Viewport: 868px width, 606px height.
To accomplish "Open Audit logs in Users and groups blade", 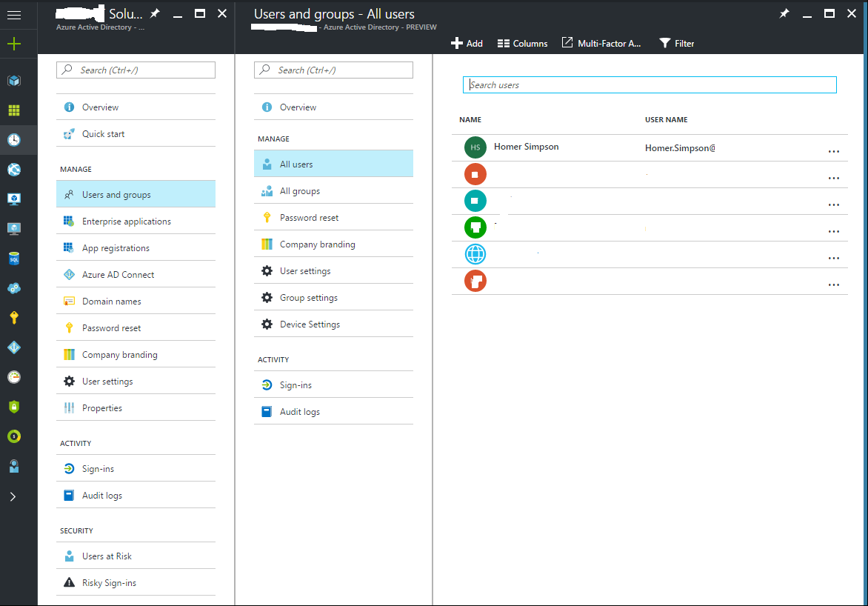I will point(333,411).
